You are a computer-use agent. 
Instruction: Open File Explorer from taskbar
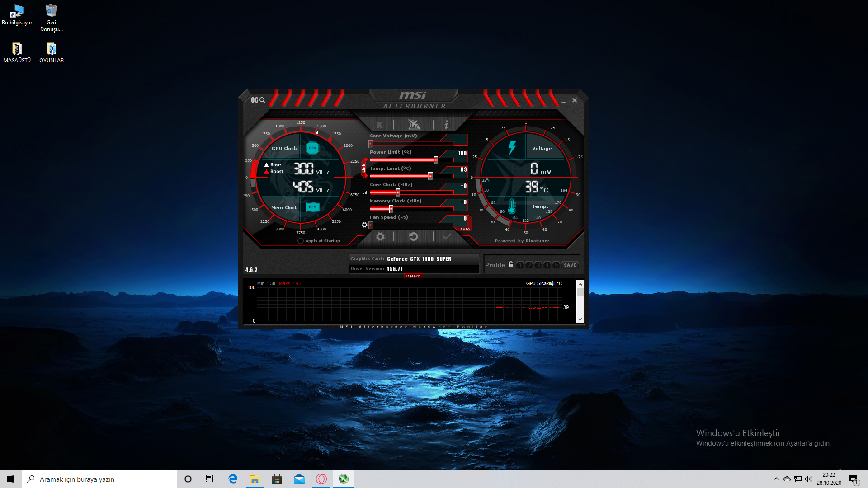[x=255, y=479]
